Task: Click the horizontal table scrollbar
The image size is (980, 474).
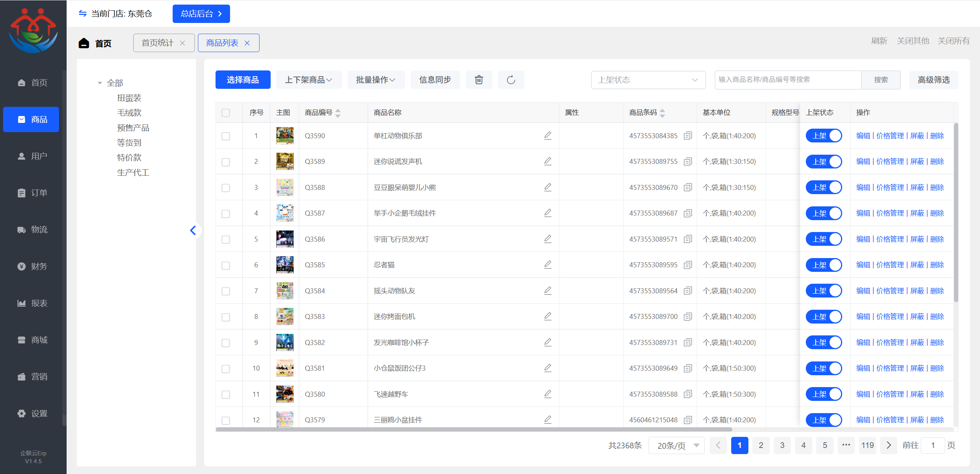Action: (474, 429)
